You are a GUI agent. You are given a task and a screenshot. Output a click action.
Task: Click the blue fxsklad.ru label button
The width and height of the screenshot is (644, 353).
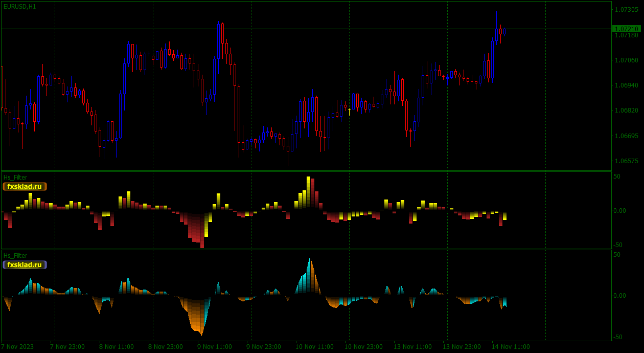[25, 264]
